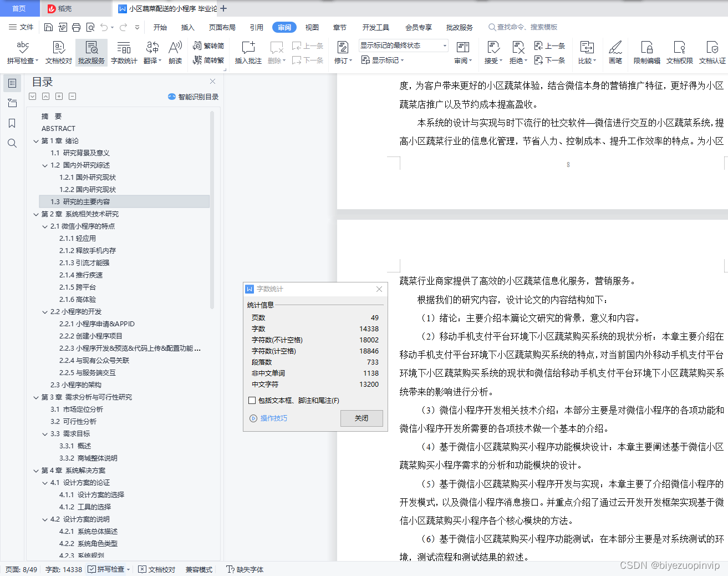This screenshot has height=576, width=728.
Task: Open the 显示标记的最终状态 dropdown
Action: 404,46
